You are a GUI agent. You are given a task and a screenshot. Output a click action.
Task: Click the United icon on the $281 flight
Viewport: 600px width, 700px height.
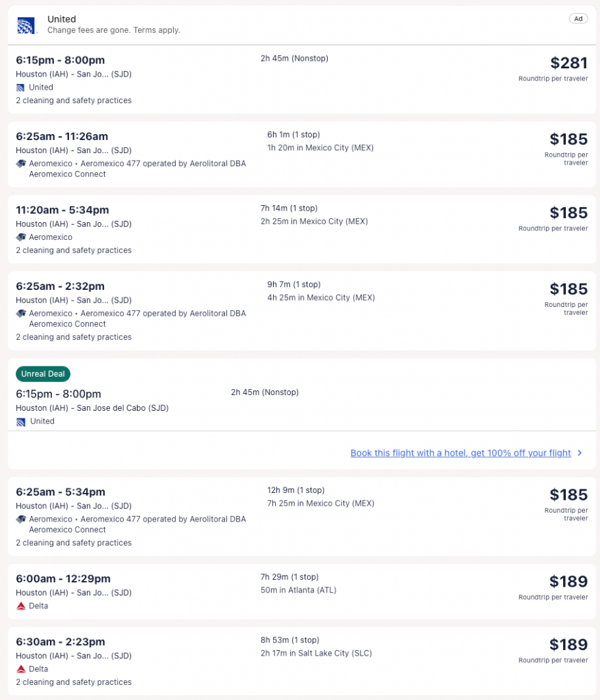click(21, 87)
